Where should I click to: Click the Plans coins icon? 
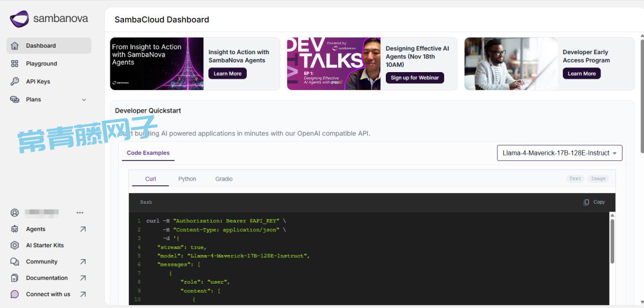pos(15,99)
